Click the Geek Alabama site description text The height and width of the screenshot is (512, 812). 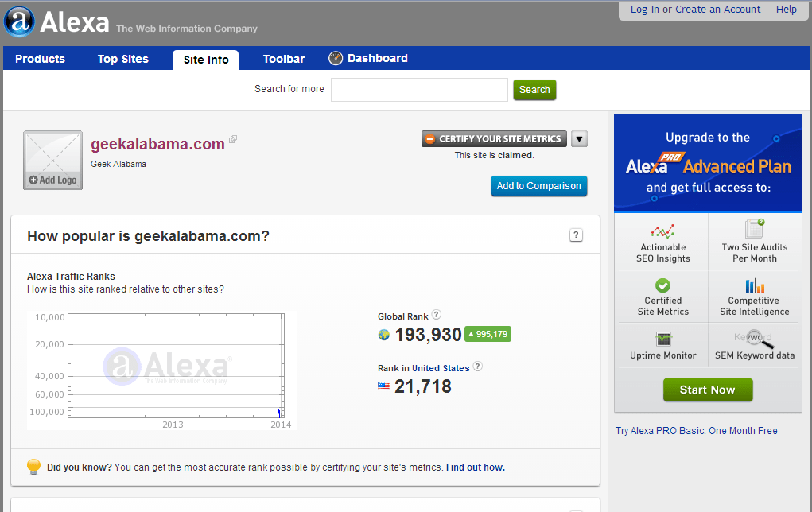coord(118,164)
